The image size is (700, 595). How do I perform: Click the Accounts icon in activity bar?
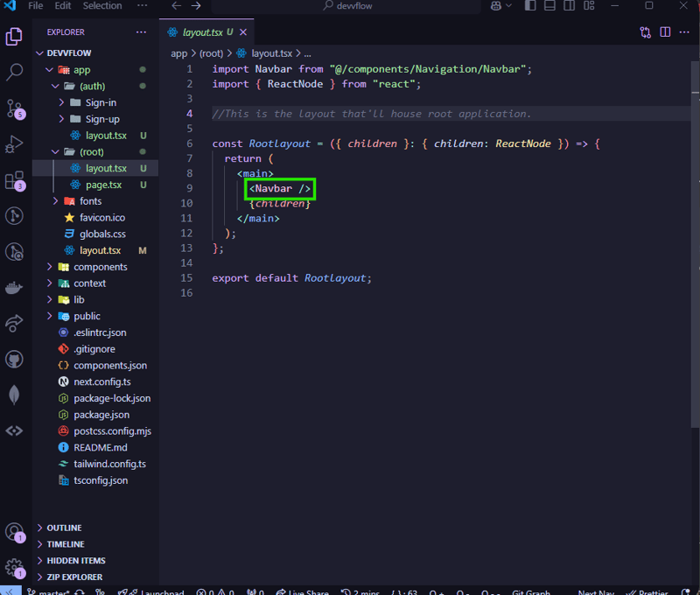tap(15, 532)
